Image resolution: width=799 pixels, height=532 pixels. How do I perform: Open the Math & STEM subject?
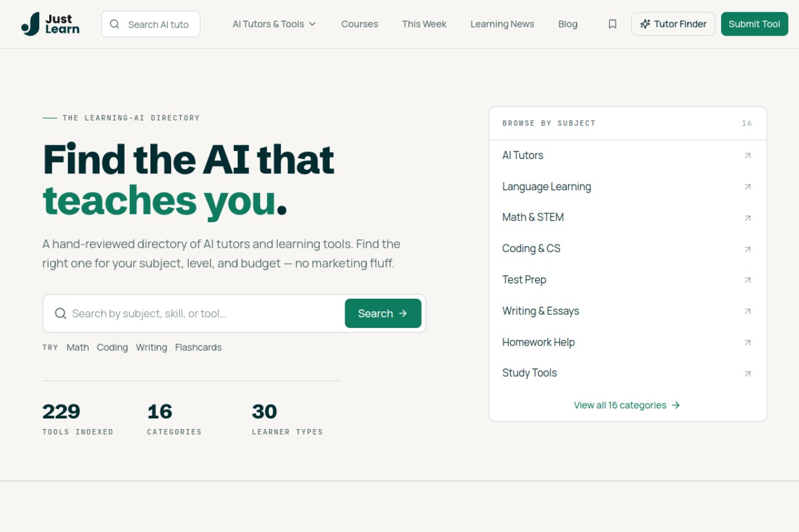tap(627, 217)
